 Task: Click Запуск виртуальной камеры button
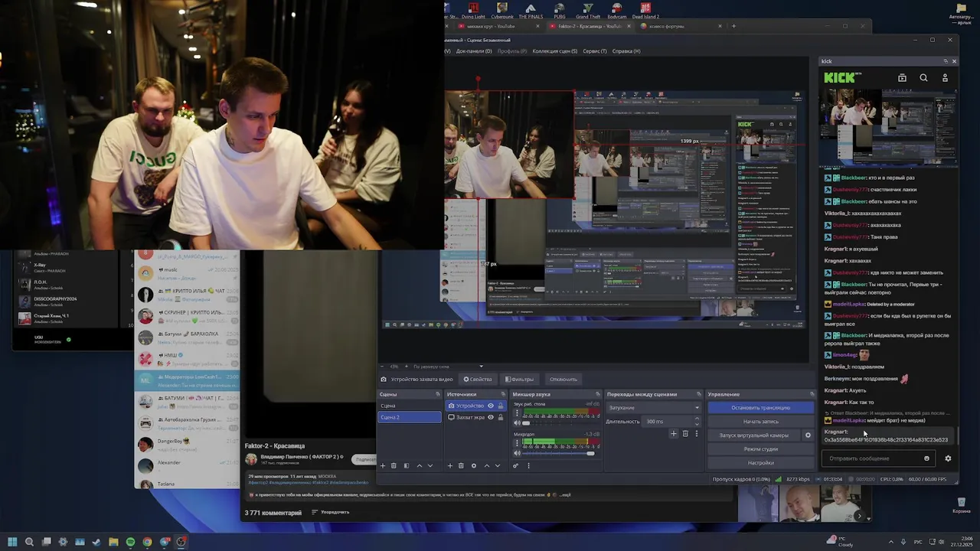753,435
